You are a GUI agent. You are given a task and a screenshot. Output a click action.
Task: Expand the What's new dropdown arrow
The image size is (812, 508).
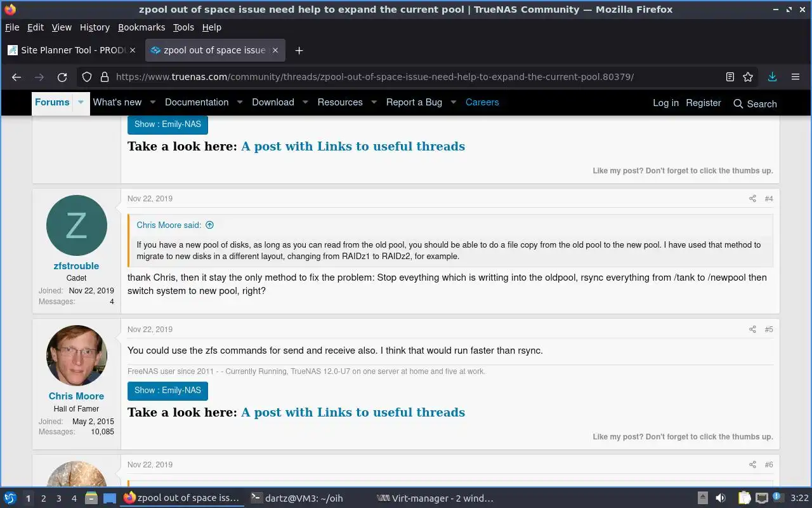153,102
